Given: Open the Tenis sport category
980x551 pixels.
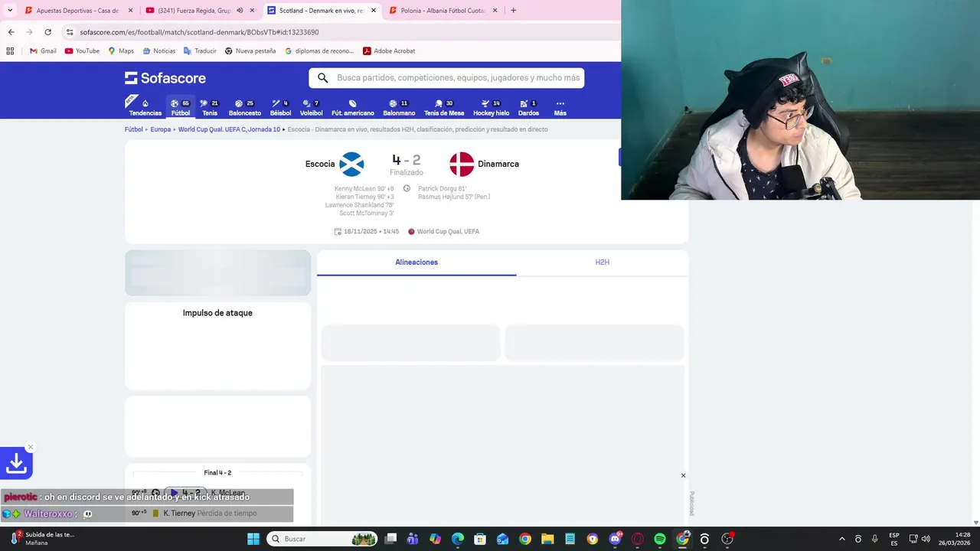Looking at the screenshot, I should (209, 108).
